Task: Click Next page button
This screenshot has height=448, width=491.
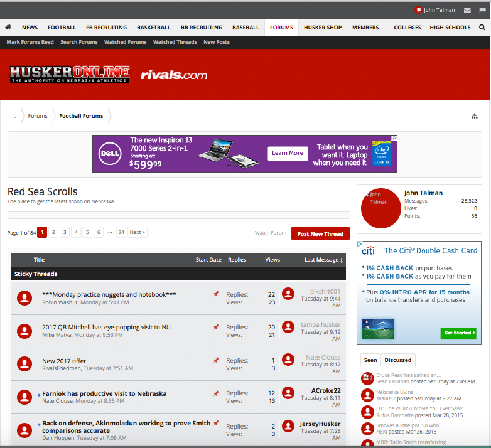Action: tap(137, 232)
